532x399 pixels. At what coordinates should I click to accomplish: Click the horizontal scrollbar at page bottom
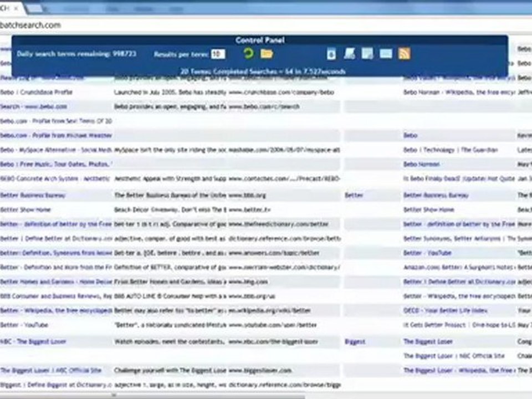tap(153, 396)
